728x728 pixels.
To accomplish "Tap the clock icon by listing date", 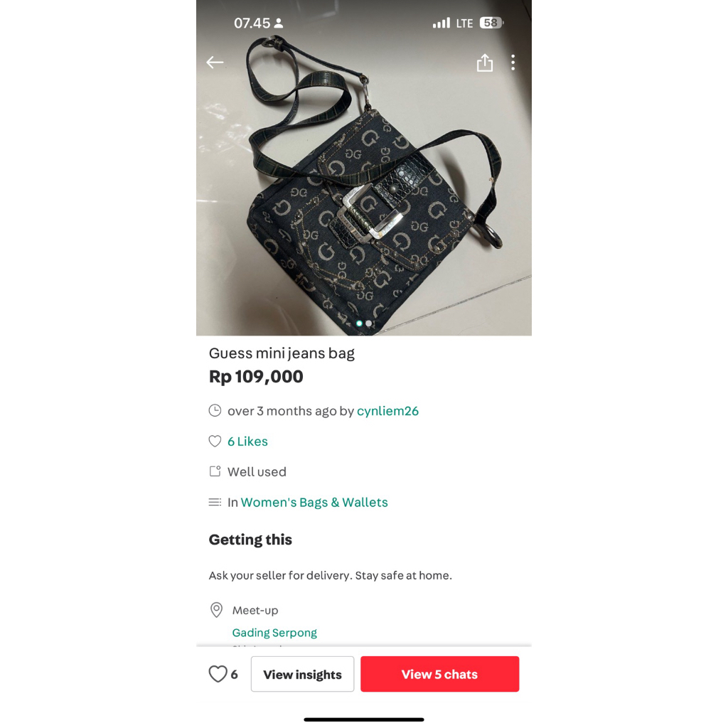I will pyautogui.click(x=215, y=410).
